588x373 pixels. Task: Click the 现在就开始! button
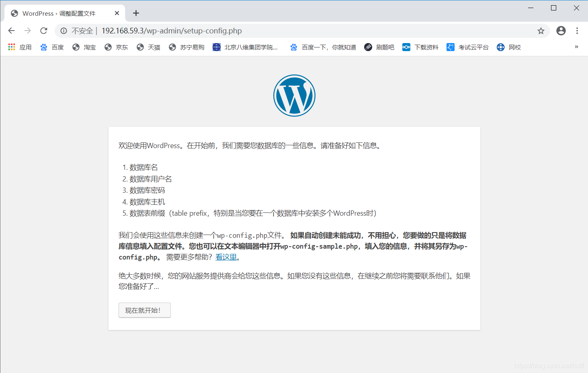[x=145, y=310]
